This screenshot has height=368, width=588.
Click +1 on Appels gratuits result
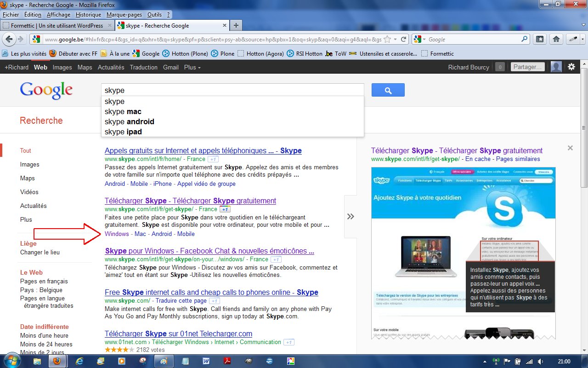click(x=213, y=159)
